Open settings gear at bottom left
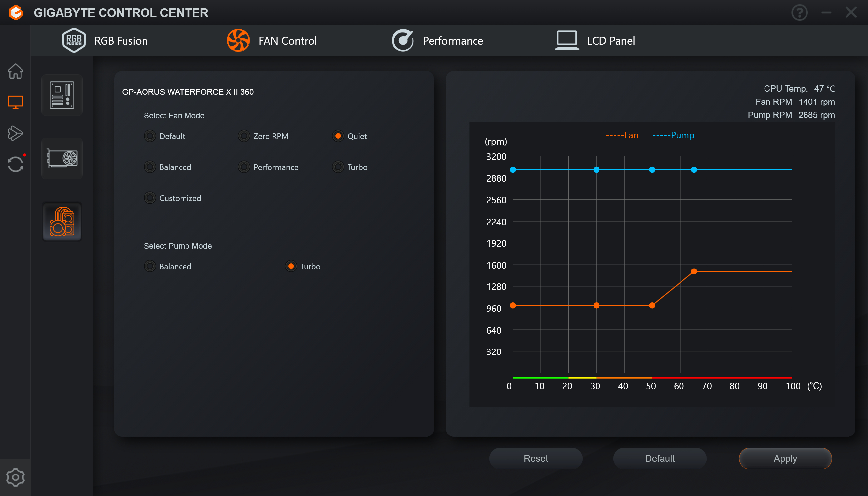Image resolution: width=868 pixels, height=496 pixels. tap(15, 477)
